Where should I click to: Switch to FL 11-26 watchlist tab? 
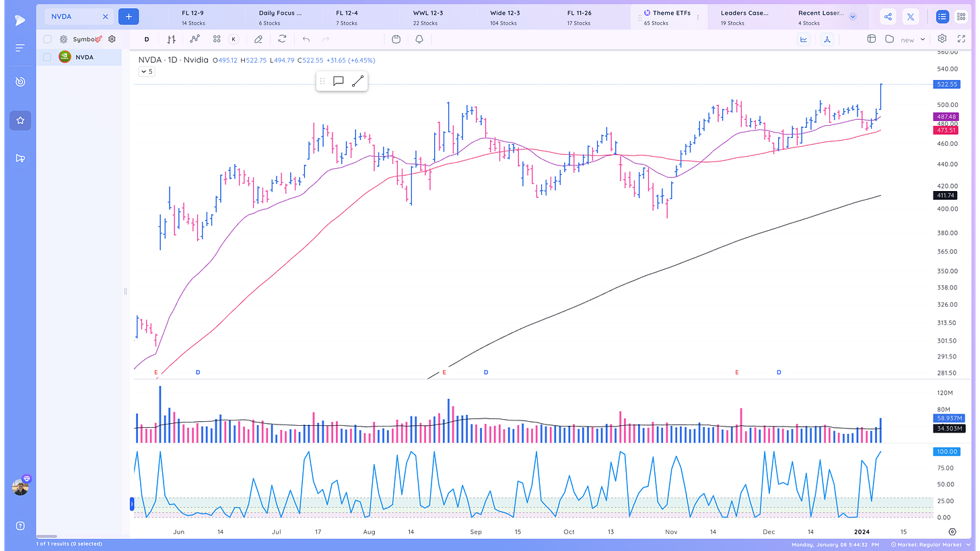(x=594, y=17)
